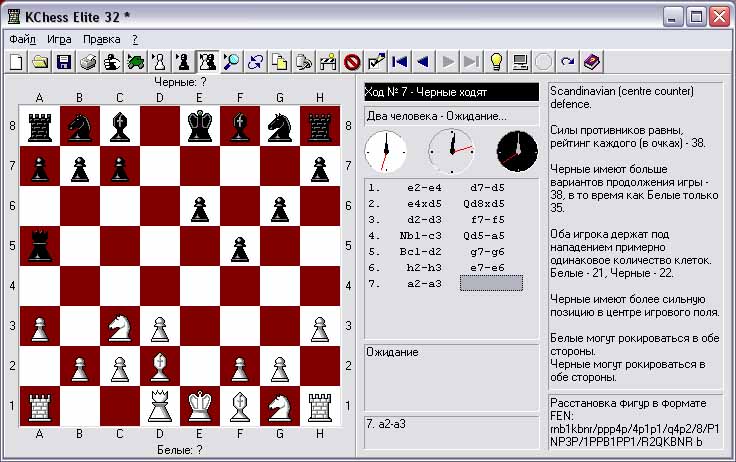
Task: Select the white pawn player toolbar button
Action: point(160,62)
